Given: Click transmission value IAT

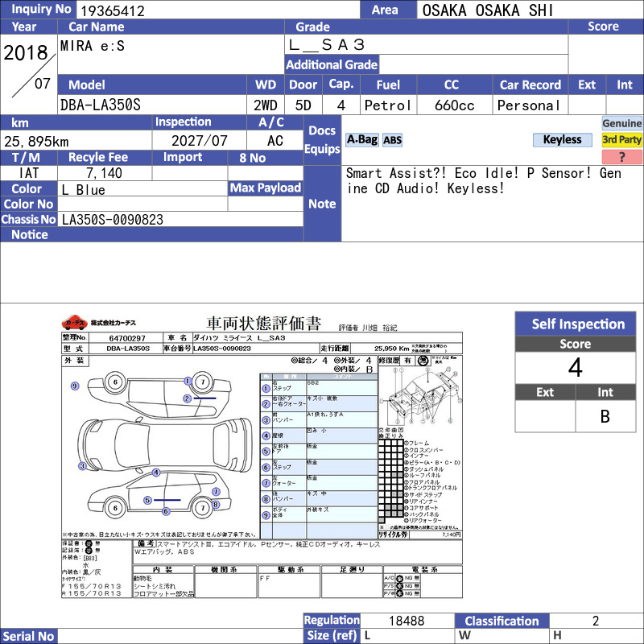Looking at the screenshot, I should coord(29,173).
